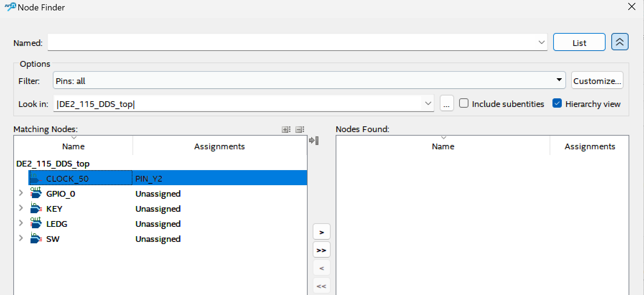Click the Node Finder title bar icon
This screenshot has width=644, height=295.
pyautogui.click(x=10, y=7)
